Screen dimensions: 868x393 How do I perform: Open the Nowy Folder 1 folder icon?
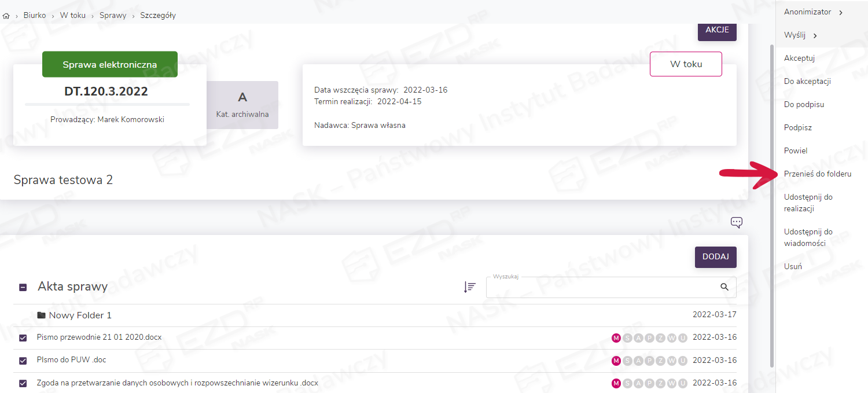(41, 315)
